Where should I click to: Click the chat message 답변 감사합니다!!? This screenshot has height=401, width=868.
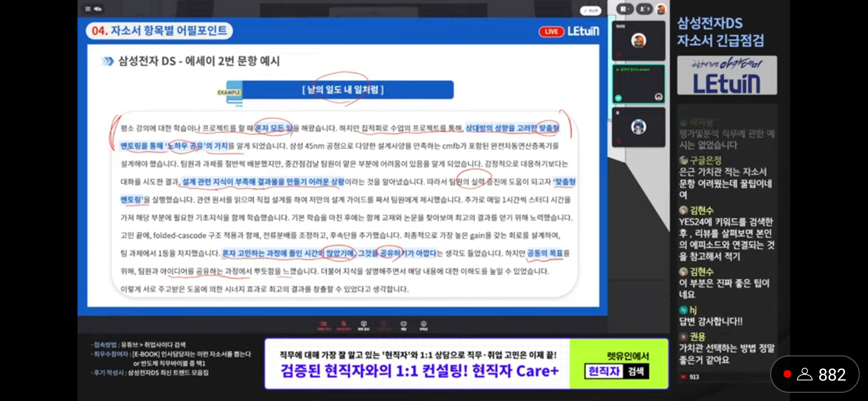click(x=711, y=322)
